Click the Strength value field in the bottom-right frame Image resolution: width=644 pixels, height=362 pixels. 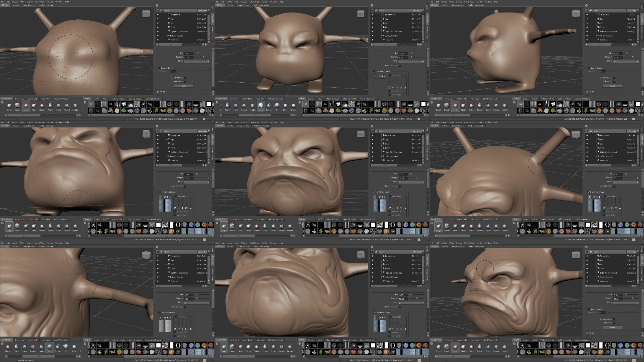(618, 299)
